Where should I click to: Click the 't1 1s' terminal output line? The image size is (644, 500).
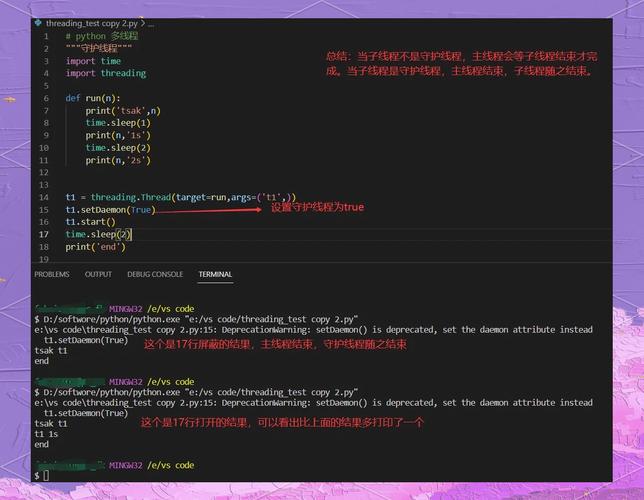click(46, 434)
